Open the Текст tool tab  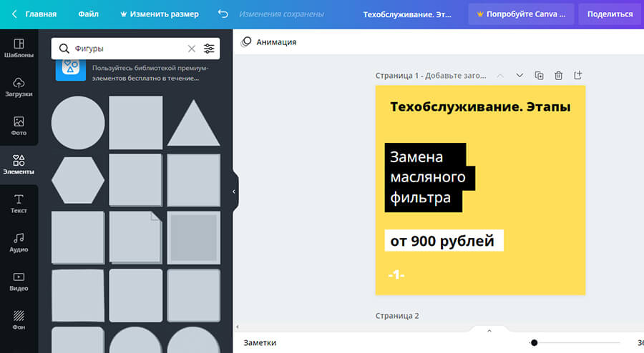tap(19, 204)
